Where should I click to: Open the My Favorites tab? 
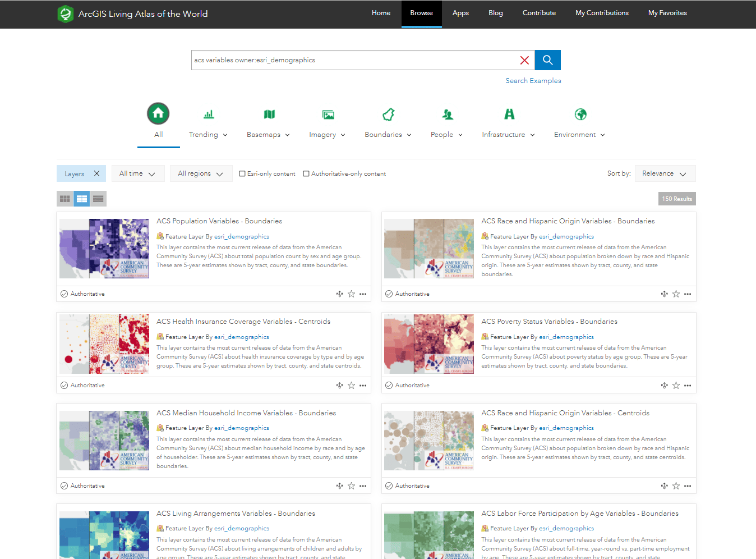[667, 13]
